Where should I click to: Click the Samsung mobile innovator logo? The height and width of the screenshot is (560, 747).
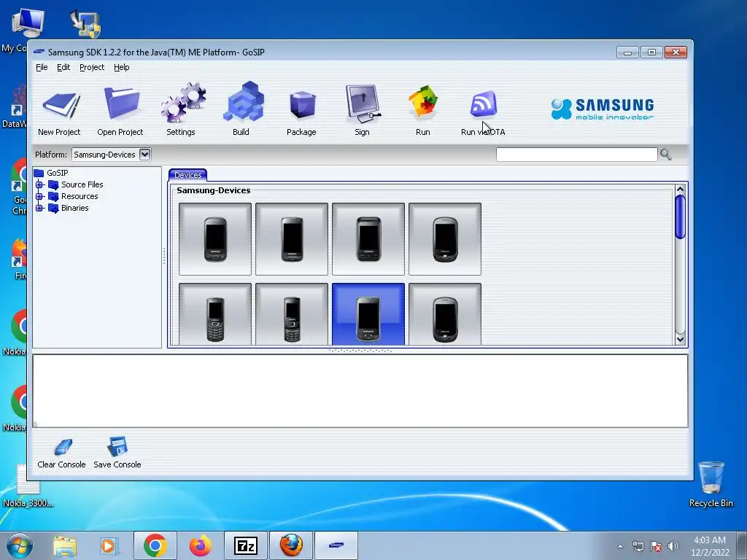click(603, 109)
